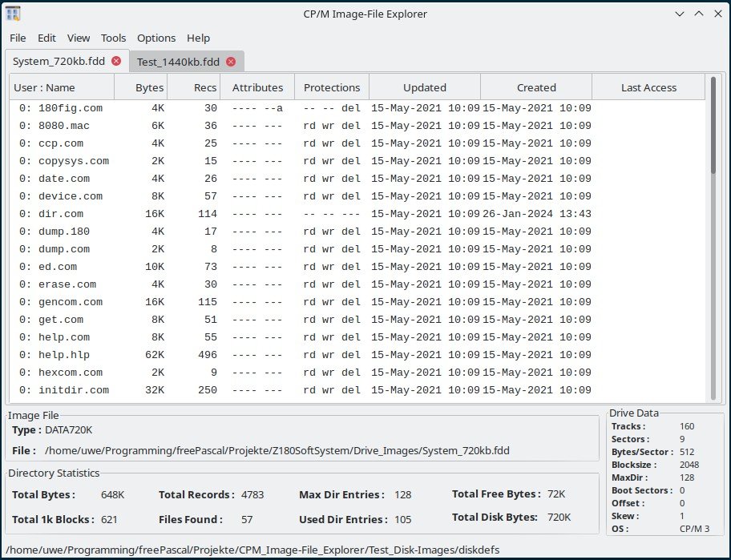Screen dimensions: 731x560
Task: Select the ccp.com file row
Action: click(357, 143)
